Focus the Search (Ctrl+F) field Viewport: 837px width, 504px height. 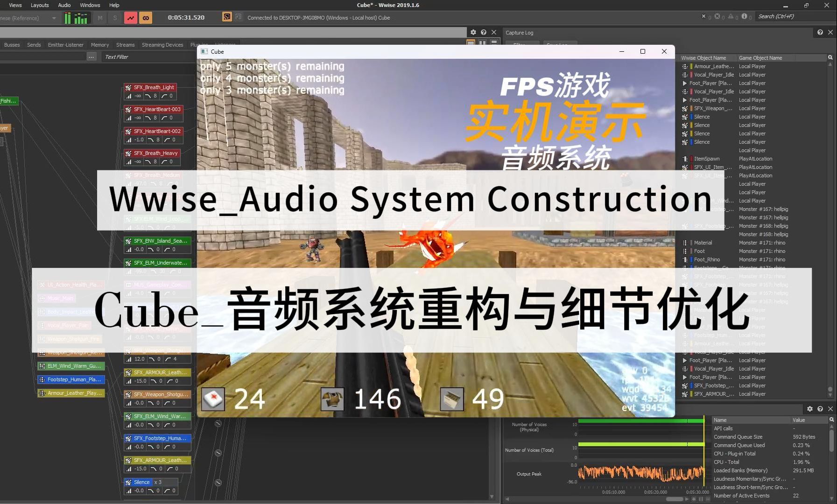[795, 16]
